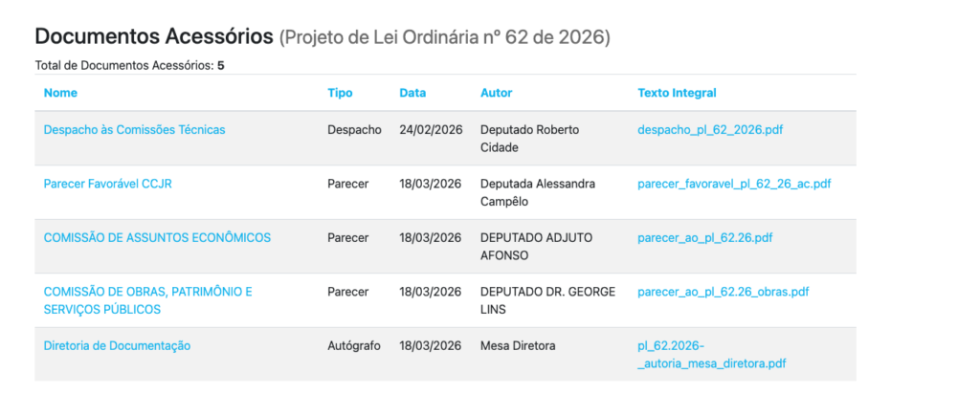This screenshot has width=980, height=395.
Task: Sort by Data column header
Action: 412,93
